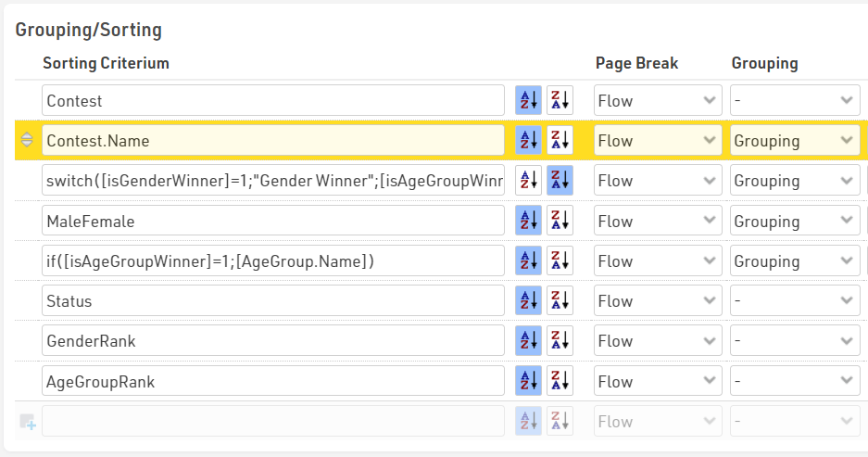Click the MaleFemale sorting criterium field
The width and height of the screenshot is (868, 457).
click(x=273, y=221)
